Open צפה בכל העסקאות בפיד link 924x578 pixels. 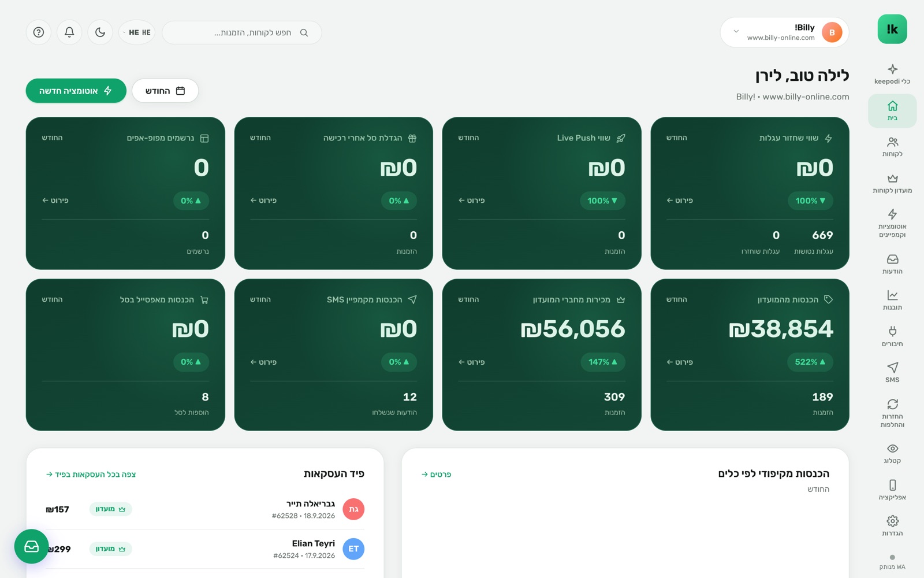(x=91, y=475)
